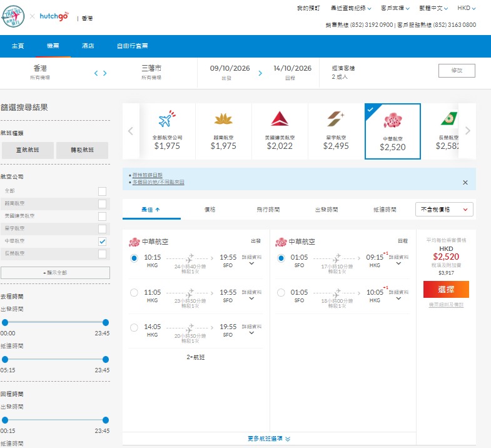
Task: Swap origin and destination arrows
Action: pos(101,73)
